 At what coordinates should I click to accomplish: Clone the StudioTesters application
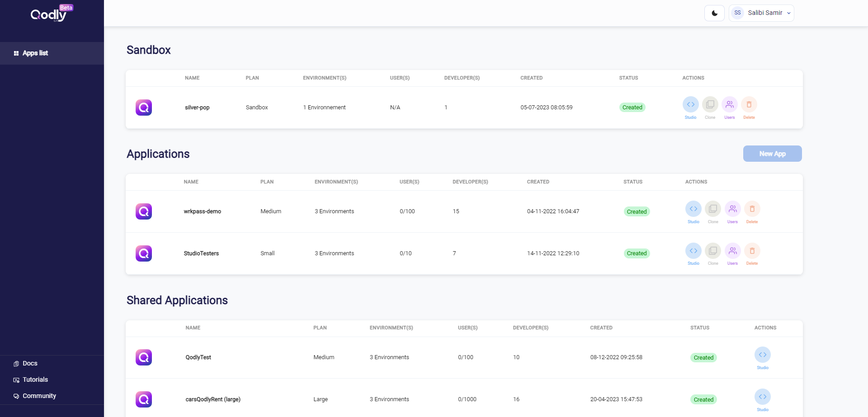tap(713, 251)
